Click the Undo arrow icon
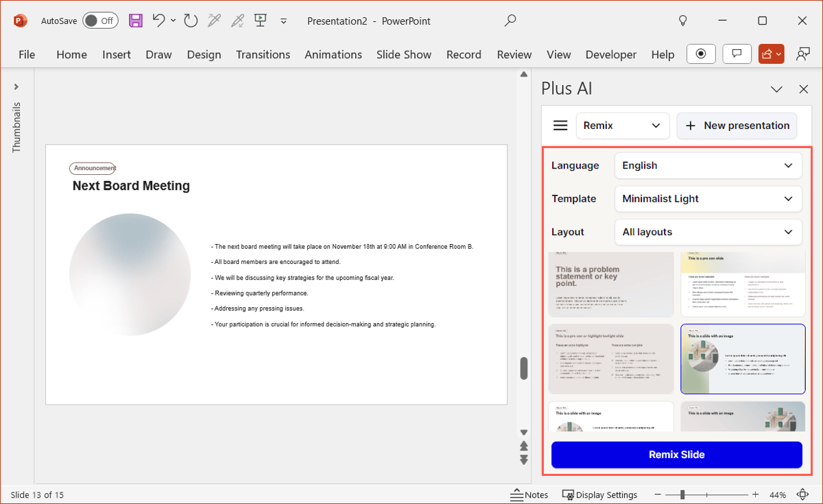 pyautogui.click(x=158, y=21)
